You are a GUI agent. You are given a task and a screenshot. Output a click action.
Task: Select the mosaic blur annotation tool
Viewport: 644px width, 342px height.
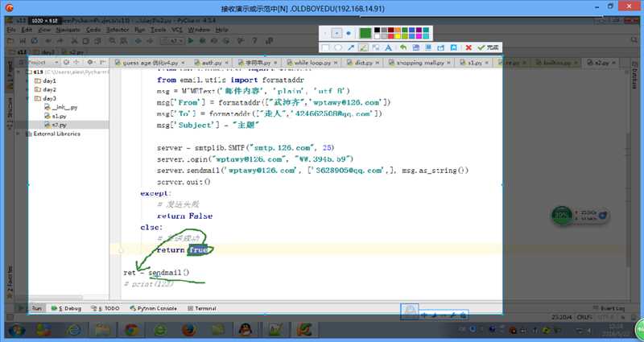(x=376, y=47)
